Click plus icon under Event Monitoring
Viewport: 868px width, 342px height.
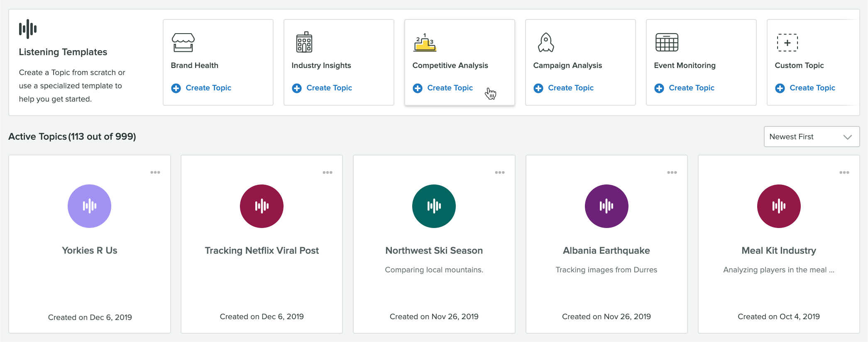(x=659, y=88)
